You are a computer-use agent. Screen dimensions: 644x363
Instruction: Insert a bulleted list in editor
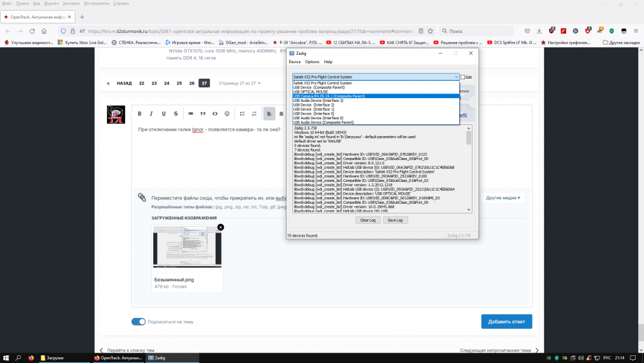tap(242, 113)
